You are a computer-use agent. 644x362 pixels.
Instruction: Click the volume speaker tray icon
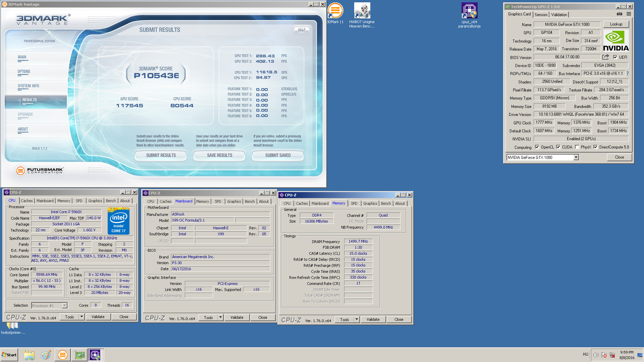click(596, 355)
